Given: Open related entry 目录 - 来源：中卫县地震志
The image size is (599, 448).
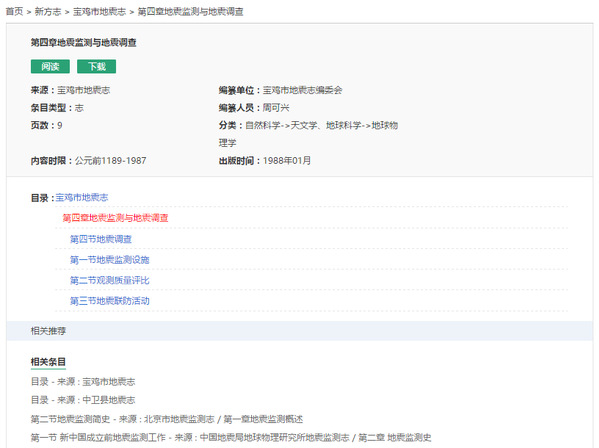Looking at the screenshot, I should [x=83, y=400].
